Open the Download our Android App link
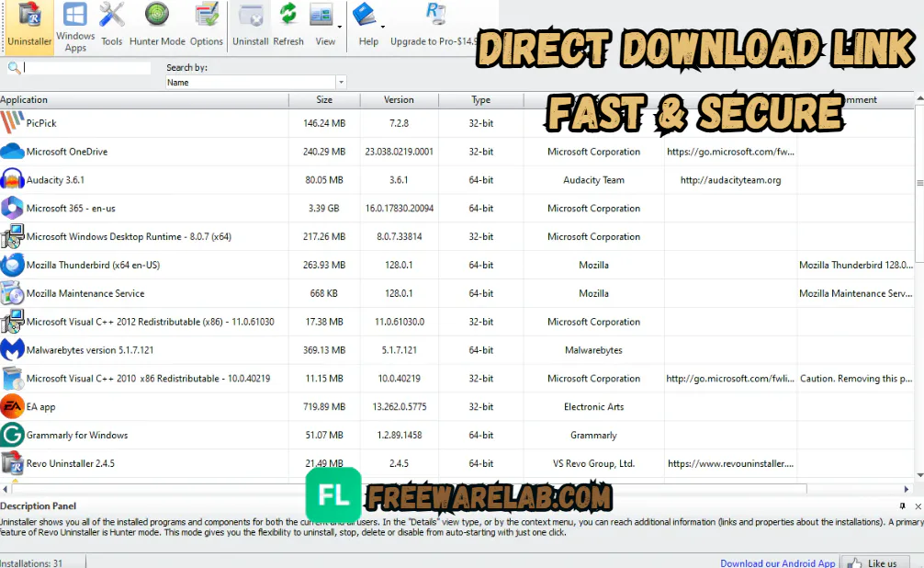This screenshot has width=924, height=568. [777, 562]
